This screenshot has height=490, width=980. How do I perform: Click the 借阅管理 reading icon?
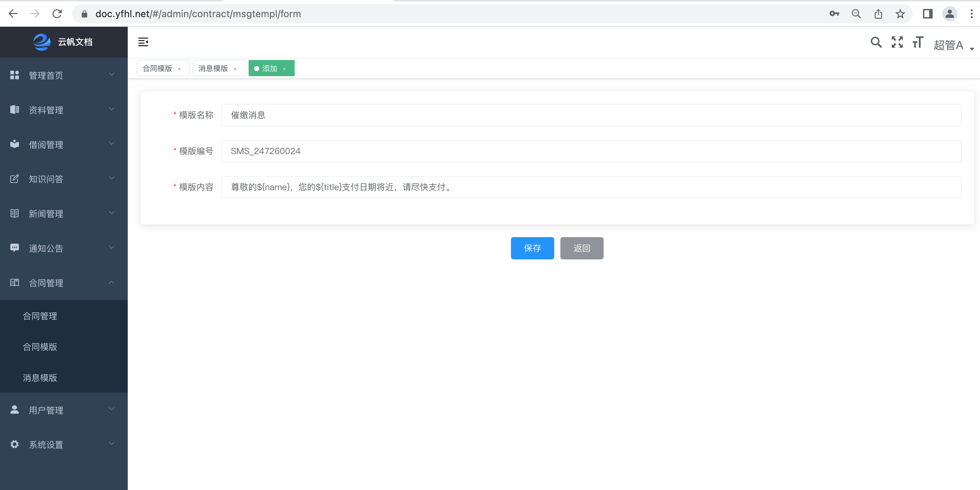pos(14,144)
